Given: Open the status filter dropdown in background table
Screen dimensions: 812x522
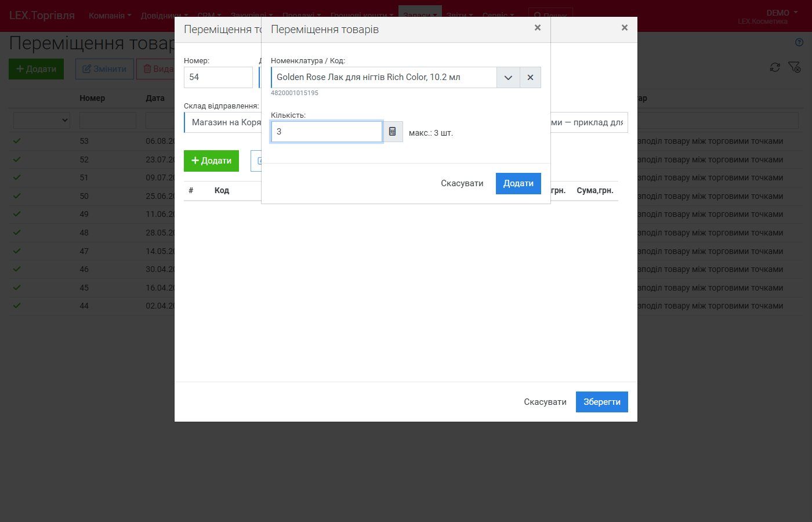Looking at the screenshot, I should [42, 121].
